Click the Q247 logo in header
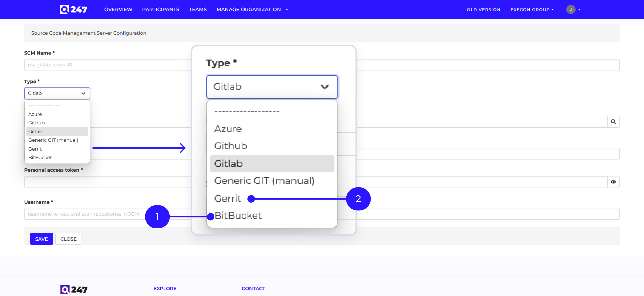 [x=73, y=10]
